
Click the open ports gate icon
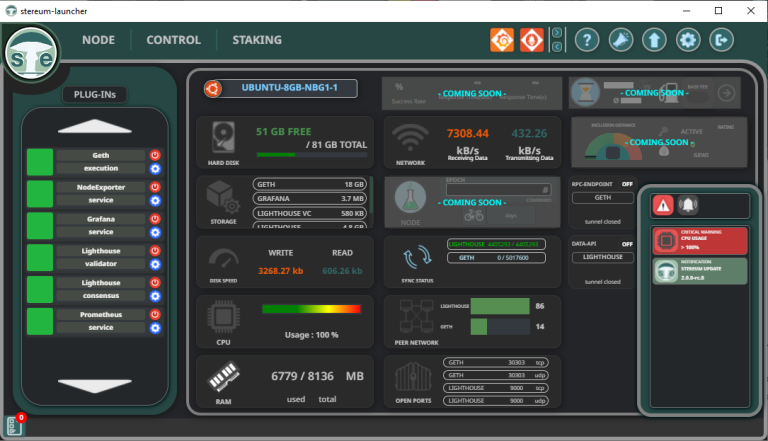413,377
